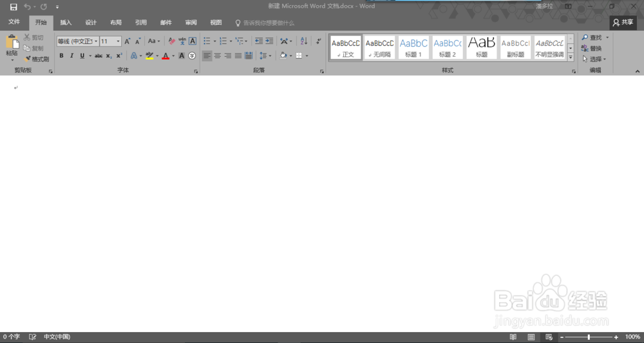Click the language indicator 中文(中国)

(x=57, y=337)
